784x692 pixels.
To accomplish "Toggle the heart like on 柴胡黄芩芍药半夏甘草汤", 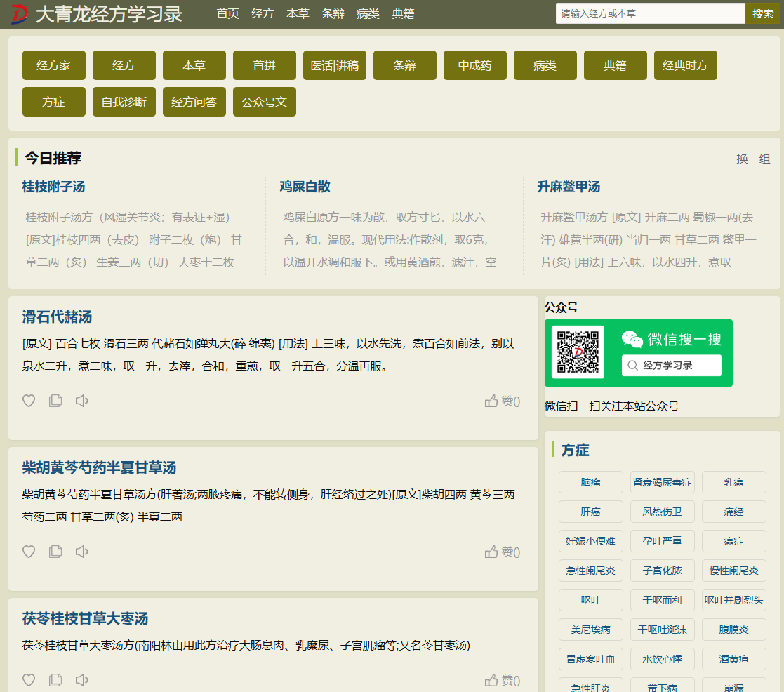I will point(29,552).
